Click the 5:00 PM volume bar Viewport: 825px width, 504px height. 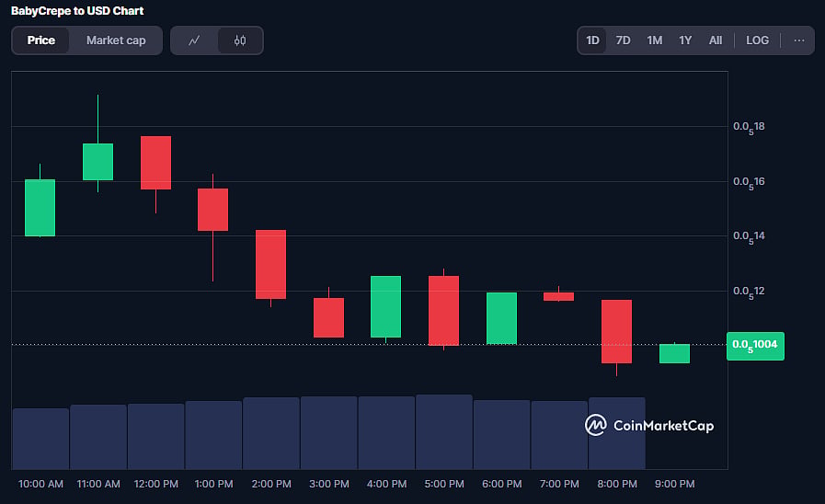click(x=443, y=432)
